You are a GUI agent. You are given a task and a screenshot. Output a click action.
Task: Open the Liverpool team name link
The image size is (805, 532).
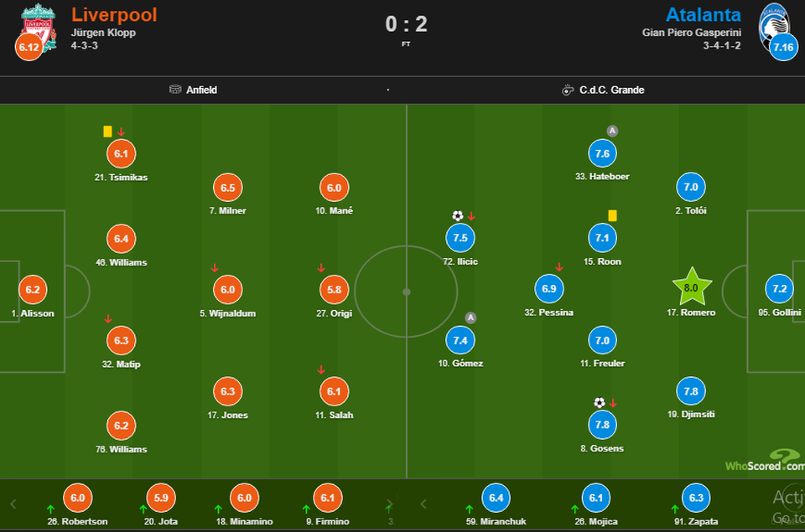114,14
